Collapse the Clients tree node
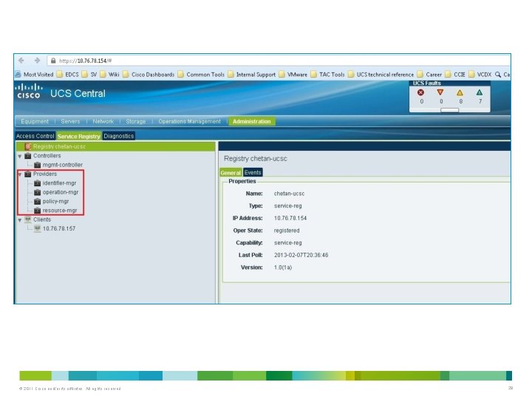 pyautogui.click(x=20, y=220)
